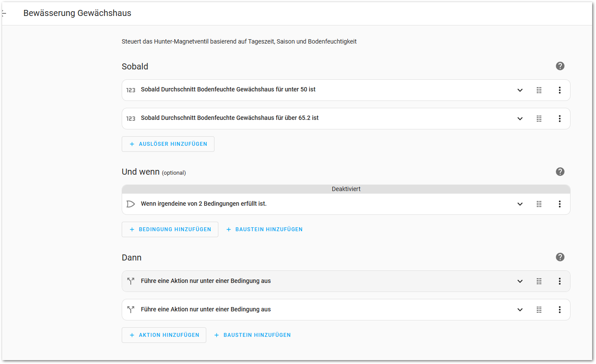
Task: Open three-dot menu of first Dann action
Action: [559, 281]
